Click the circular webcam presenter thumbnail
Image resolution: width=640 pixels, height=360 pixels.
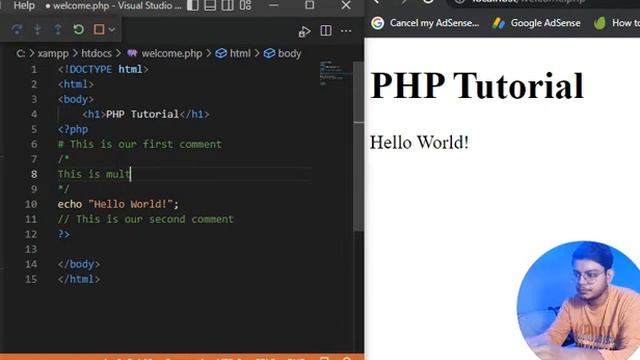click(580, 300)
